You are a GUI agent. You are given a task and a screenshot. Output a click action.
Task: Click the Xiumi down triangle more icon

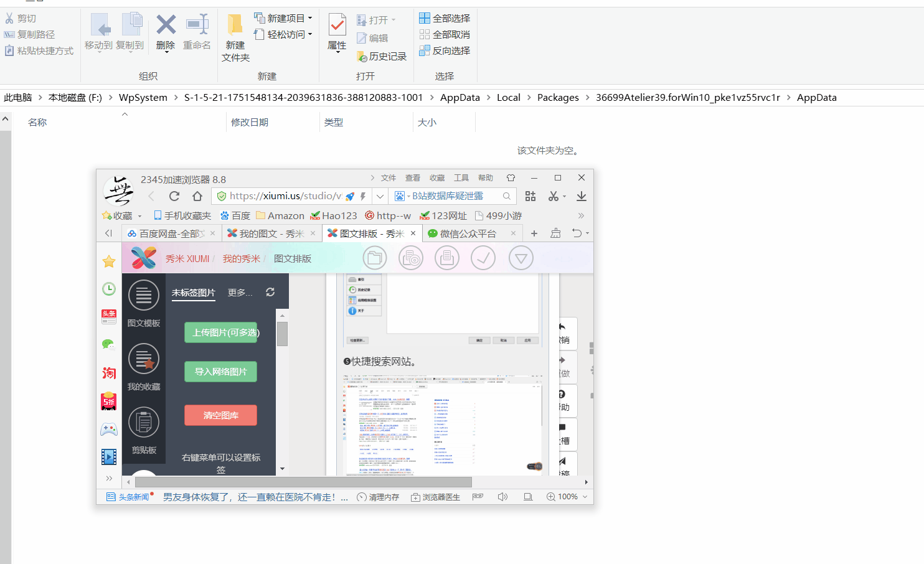pos(521,258)
